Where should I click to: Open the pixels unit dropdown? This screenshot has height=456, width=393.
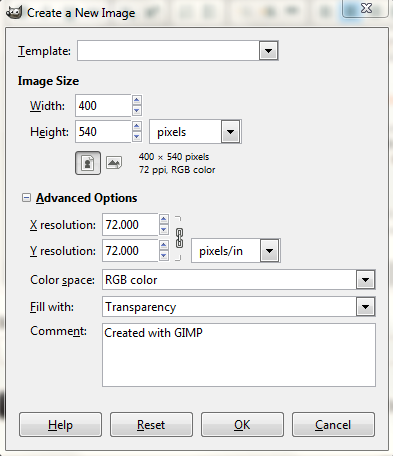(x=230, y=132)
